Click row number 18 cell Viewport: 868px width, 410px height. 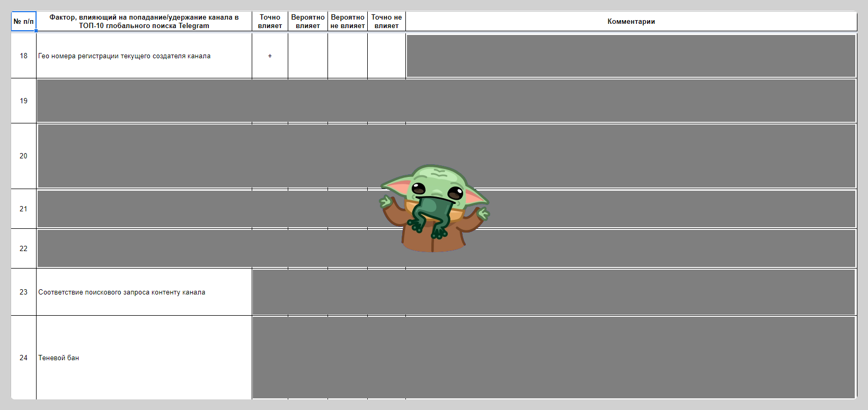click(24, 56)
